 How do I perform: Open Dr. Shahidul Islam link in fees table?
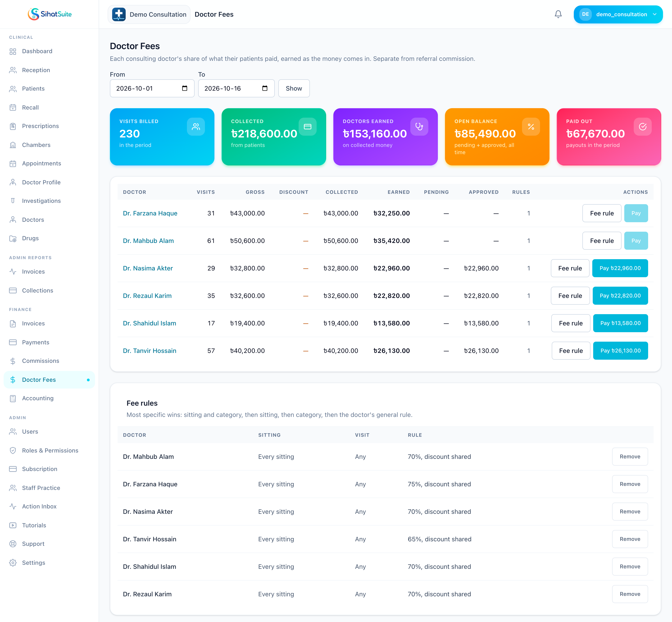pos(149,323)
